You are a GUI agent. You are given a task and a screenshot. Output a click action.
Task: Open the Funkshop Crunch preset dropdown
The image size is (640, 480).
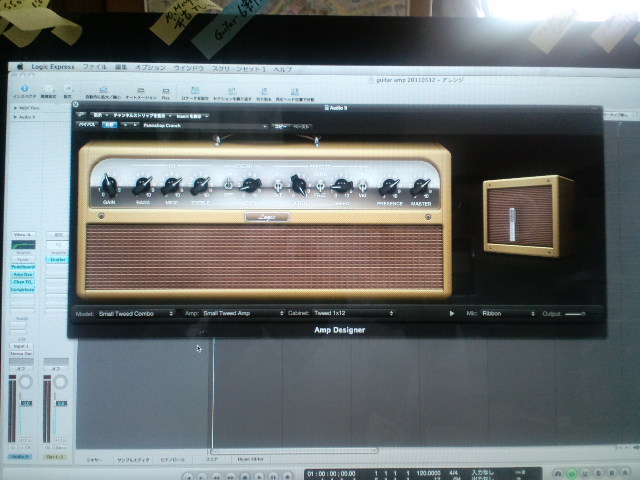pyautogui.click(x=205, y=126)
